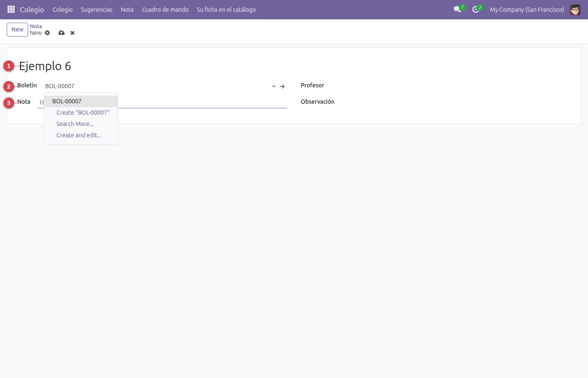Open the Boletín record via arrow icon

click(x=282, y=86)
